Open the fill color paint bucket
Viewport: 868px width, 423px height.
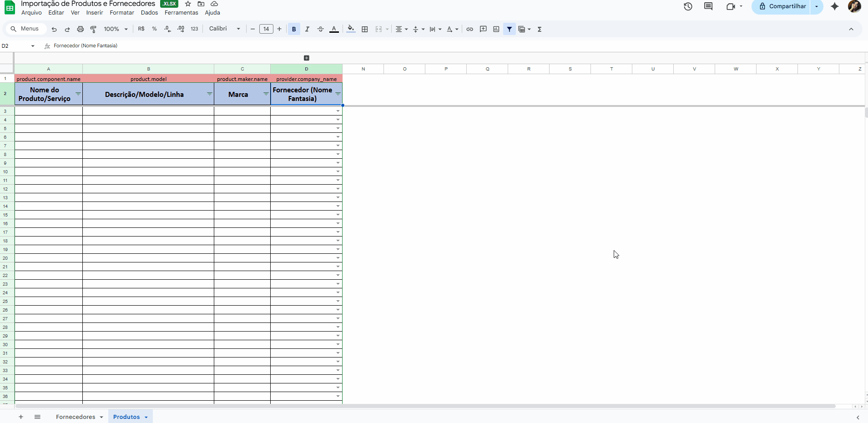point(350,29)
